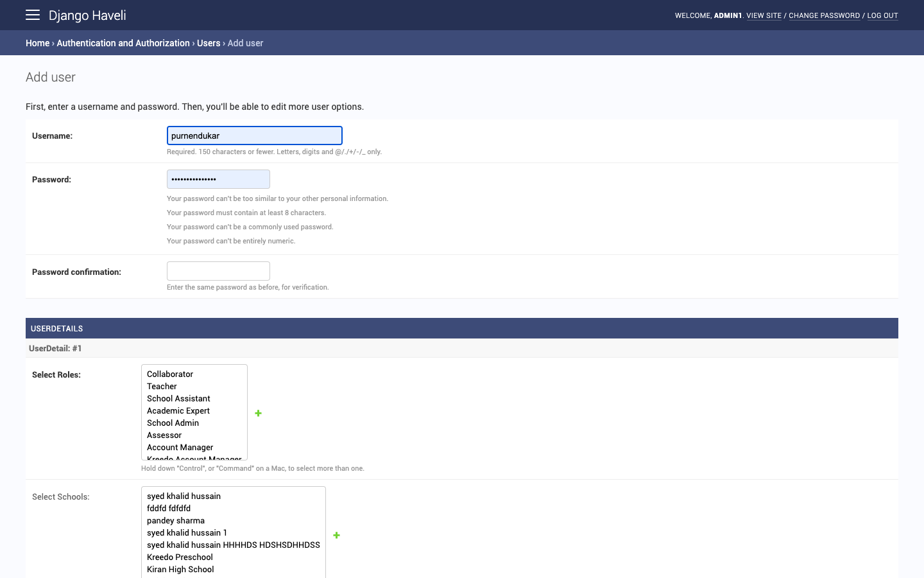Click the Password confirmation field
The image size is (924, 578).
(218, 271)
